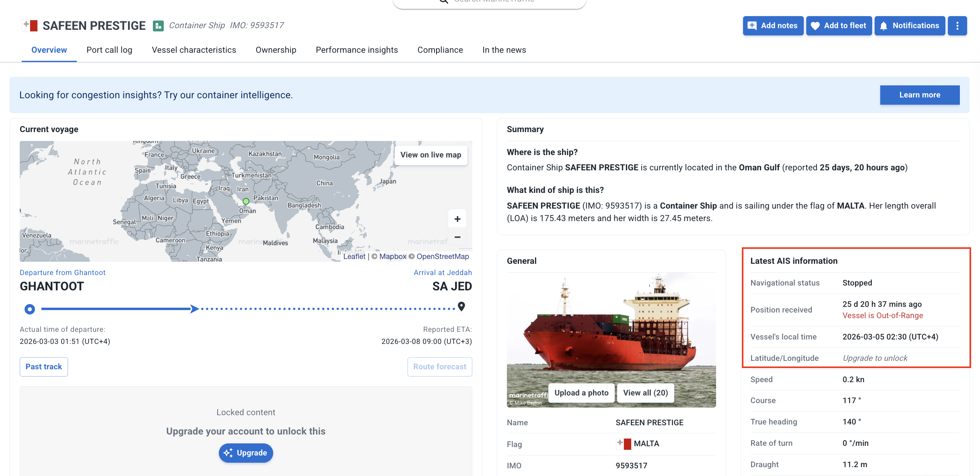Zoom out the voyage map
The width and height of the screenshot is (980, 476).
[x=457, y=237]
